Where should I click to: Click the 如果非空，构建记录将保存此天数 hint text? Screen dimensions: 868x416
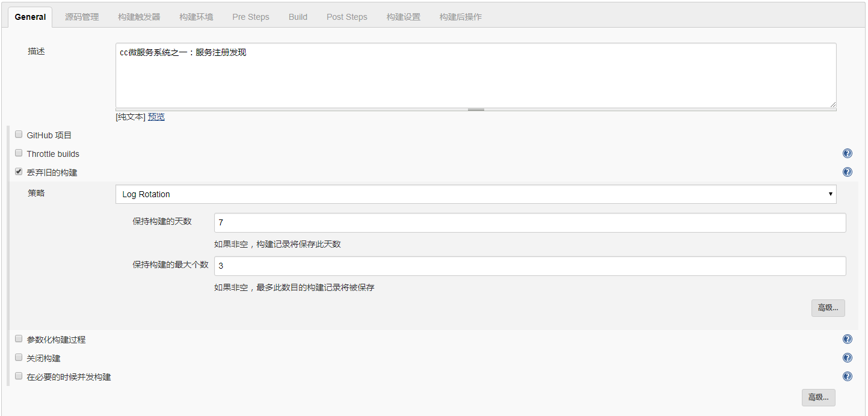pyautogui.click(x=277, y=245)
